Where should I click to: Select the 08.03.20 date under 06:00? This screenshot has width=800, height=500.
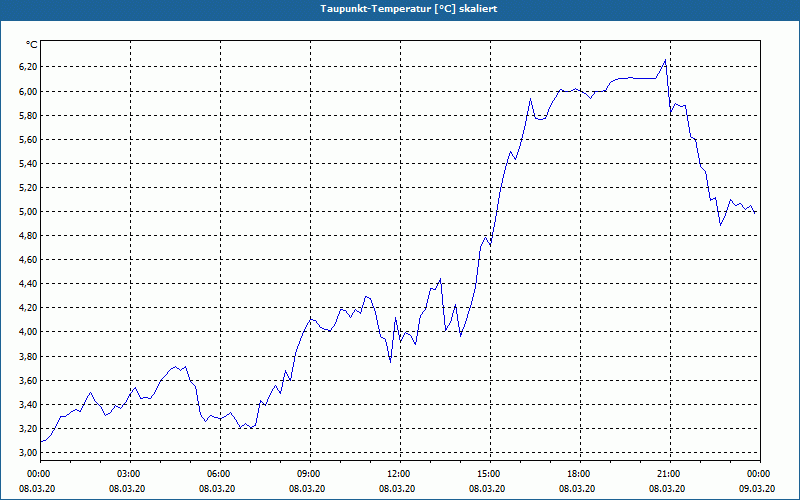(217, 489)
